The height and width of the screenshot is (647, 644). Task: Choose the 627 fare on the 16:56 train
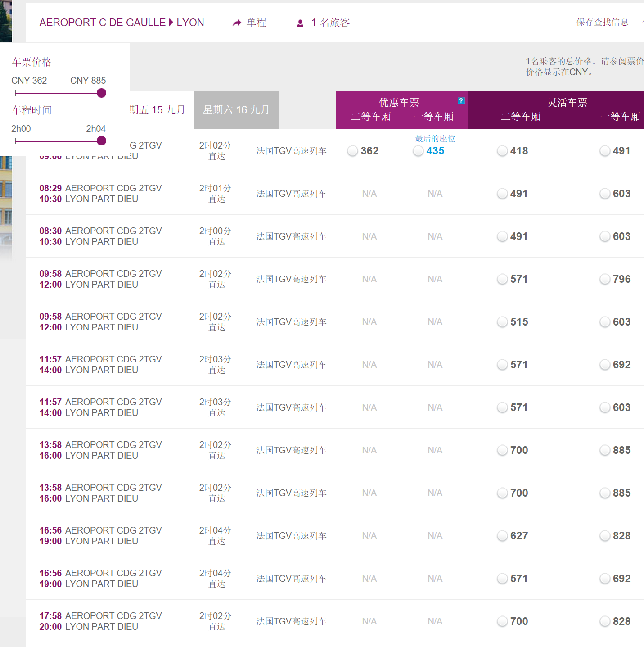pos(502,536)
